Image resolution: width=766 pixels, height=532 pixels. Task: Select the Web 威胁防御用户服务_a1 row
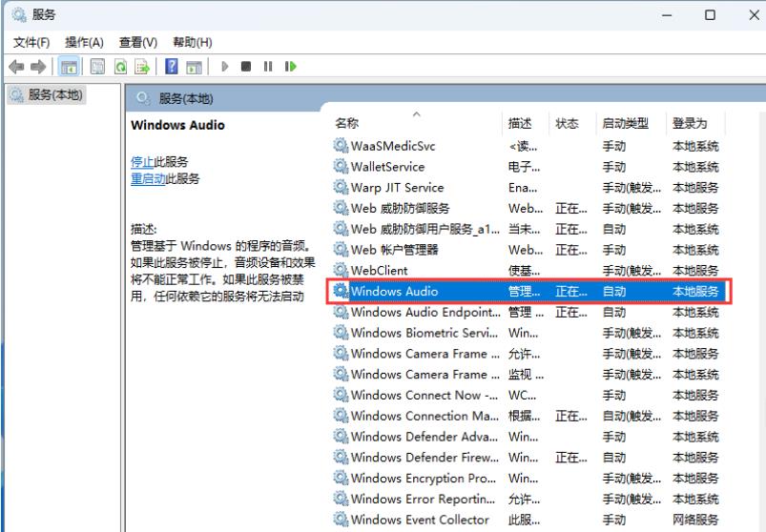point(528,229)
